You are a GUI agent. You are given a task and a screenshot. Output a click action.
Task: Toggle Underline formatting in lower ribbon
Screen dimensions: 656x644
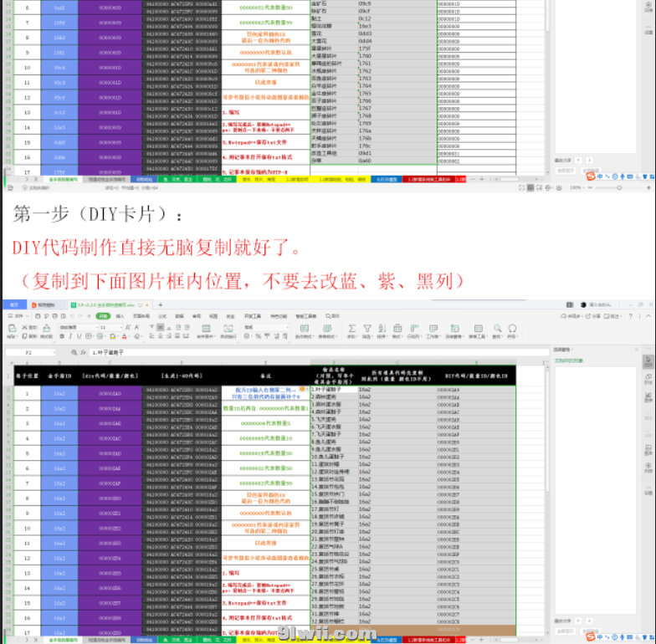tap(79, 336)
